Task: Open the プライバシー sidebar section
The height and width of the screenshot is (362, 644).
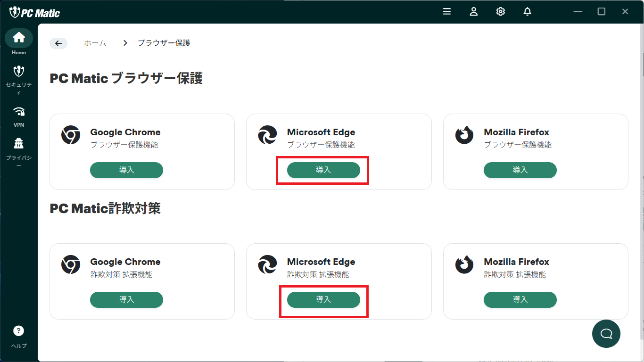Action: click(19, 152)
